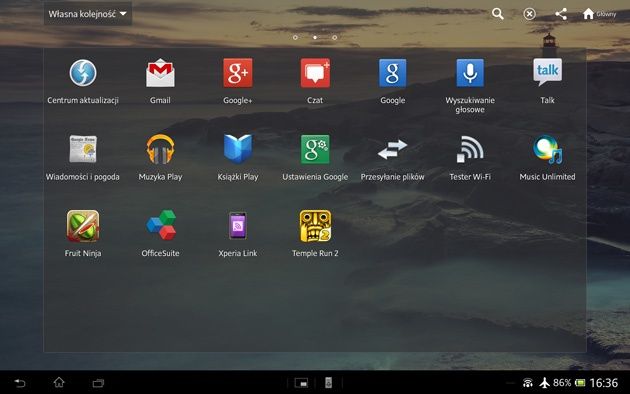Image resolution: width=630 pixels, height=394 pixels.
Task: Tap the Wi-Fi status icon
Action: [528, 383]
